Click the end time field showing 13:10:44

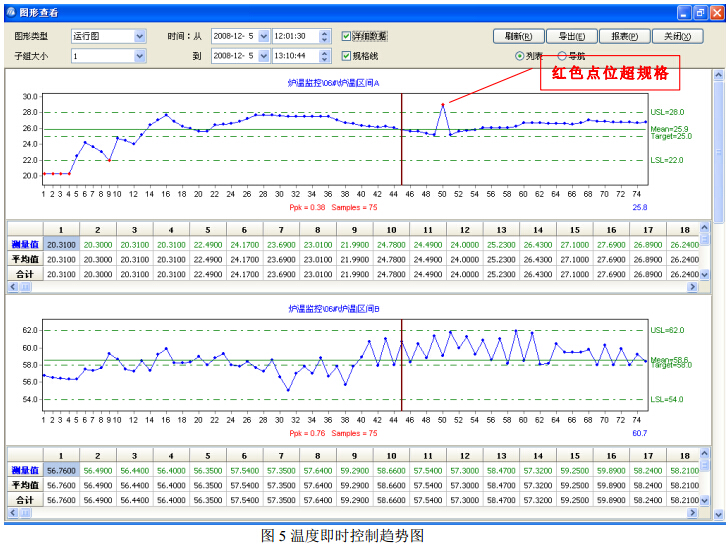click(x=294, y=56)
